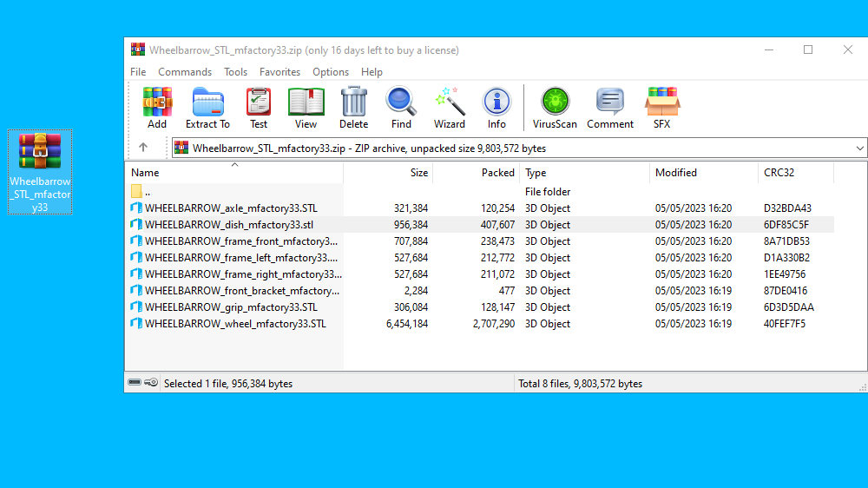Viewport: 868px width, 488px height.
Task: Open the Help menu
Action: (372, 72)
